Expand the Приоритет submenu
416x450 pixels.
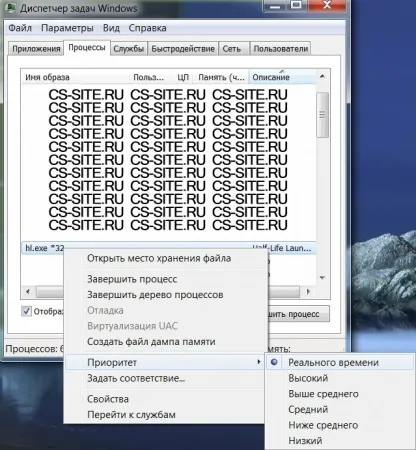[165, 362]
